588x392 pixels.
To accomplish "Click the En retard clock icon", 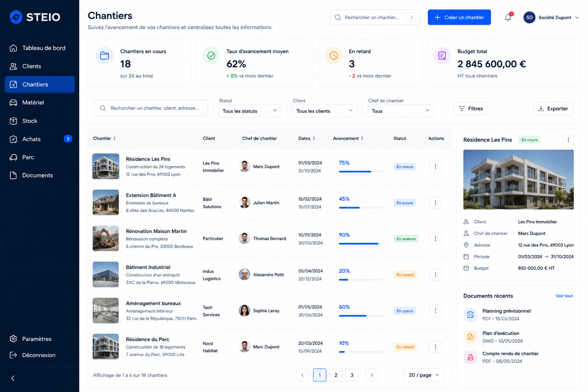I will 334,56.
